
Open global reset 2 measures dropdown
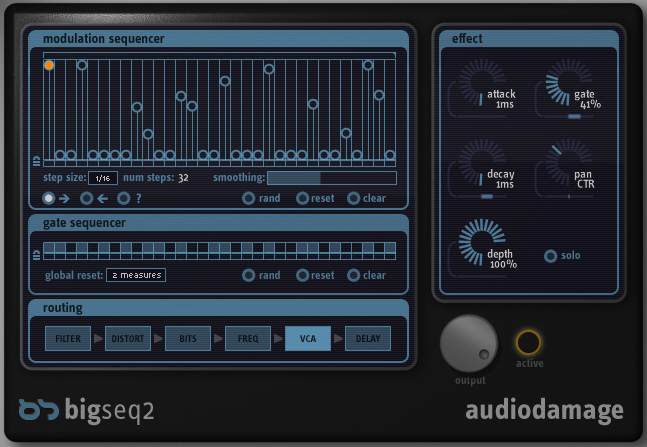point(136,275)
